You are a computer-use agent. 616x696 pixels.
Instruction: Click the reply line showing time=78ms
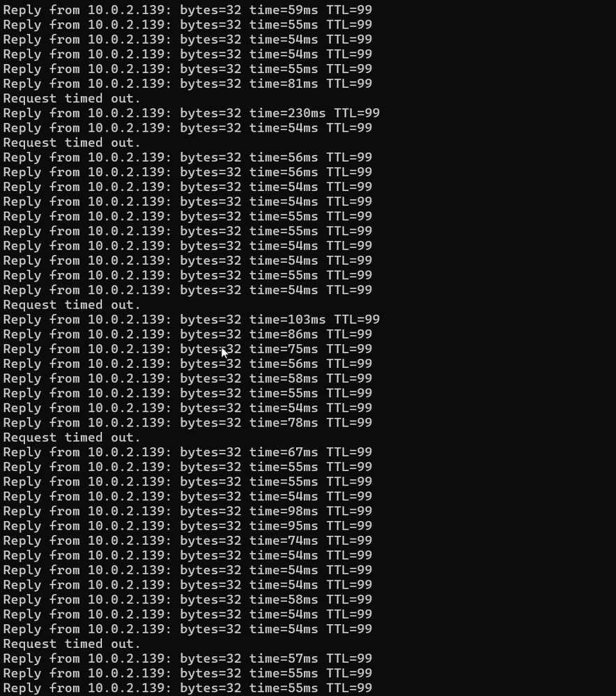pos(187,423)
